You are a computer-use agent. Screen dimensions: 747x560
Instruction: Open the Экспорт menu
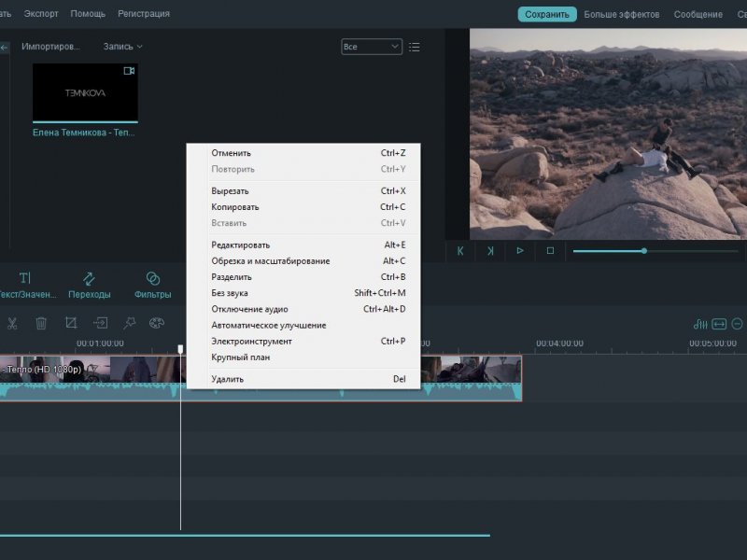click(41, 14)
